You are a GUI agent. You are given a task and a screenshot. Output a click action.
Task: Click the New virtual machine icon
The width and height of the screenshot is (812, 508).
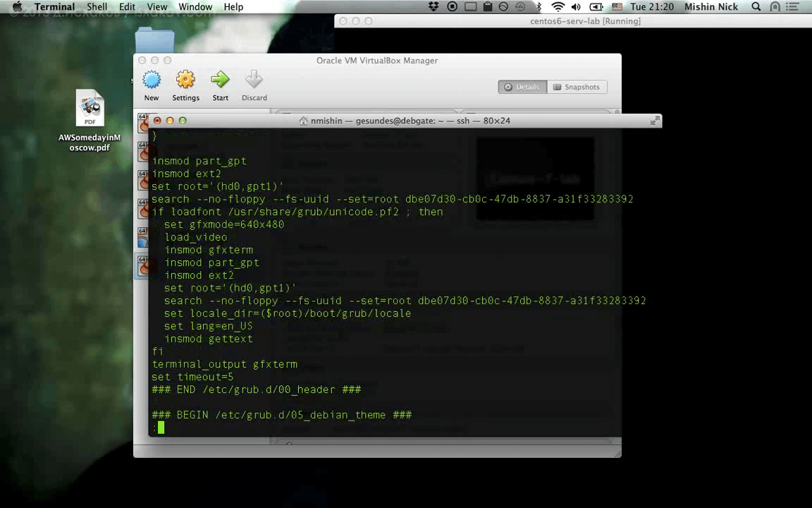152,80
